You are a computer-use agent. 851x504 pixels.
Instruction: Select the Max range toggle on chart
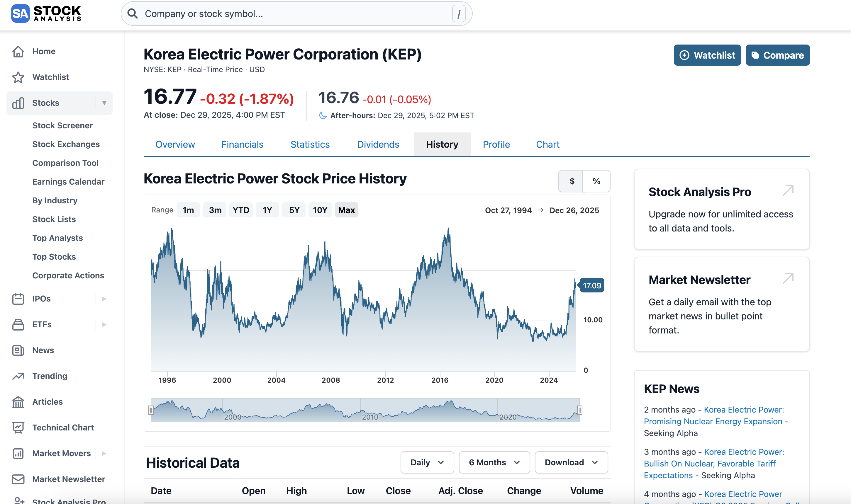click(x=346, y=210)
